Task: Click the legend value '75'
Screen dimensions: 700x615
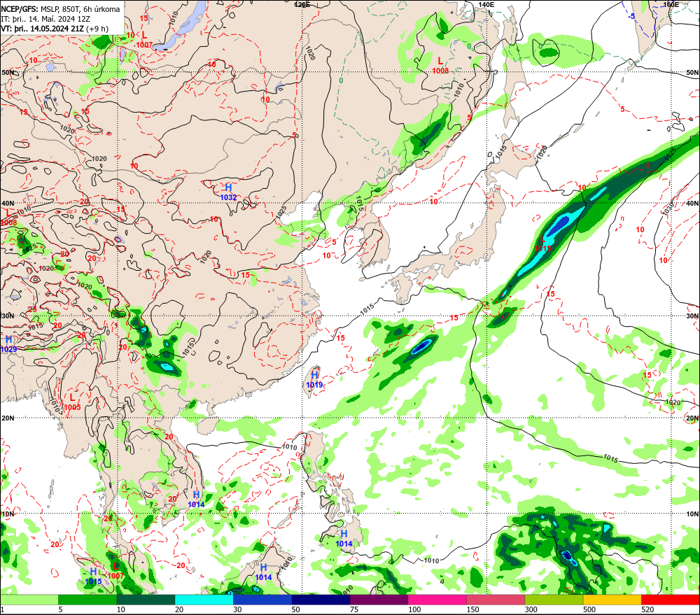Action: tap(354, 609)
